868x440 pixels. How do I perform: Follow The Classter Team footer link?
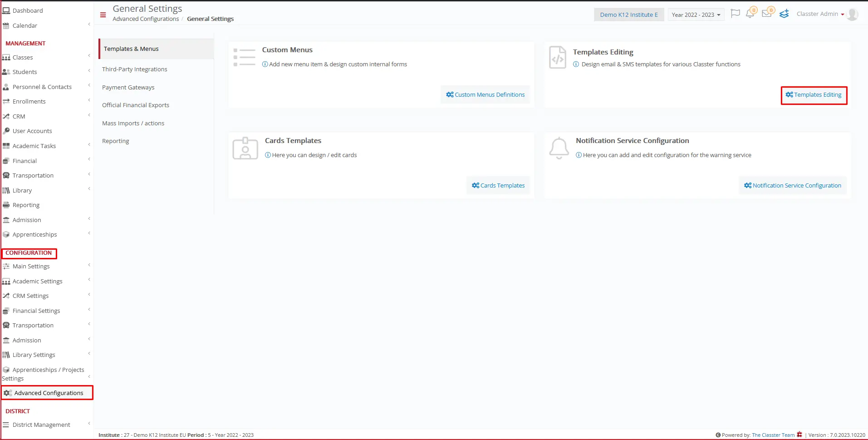pyautogui.click(x=773, y=435)
